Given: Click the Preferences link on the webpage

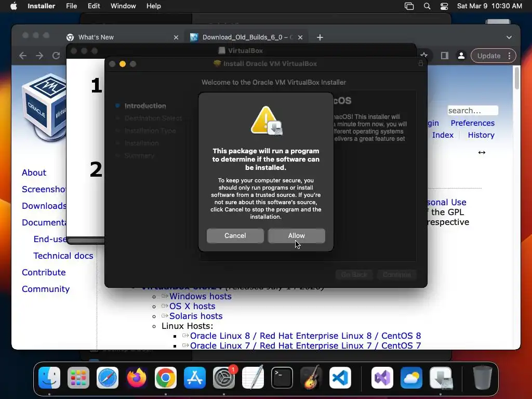Looking at the screenshot, I should tap(473, 123).
